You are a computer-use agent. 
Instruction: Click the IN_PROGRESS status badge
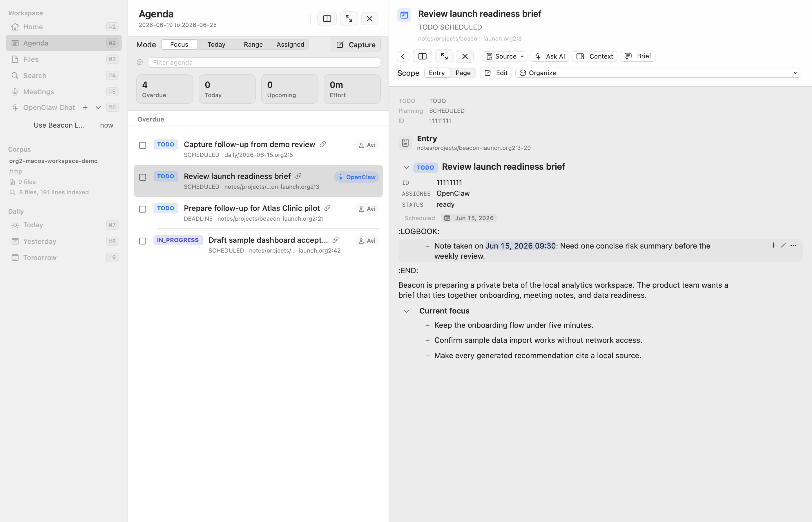coord(178,240)
